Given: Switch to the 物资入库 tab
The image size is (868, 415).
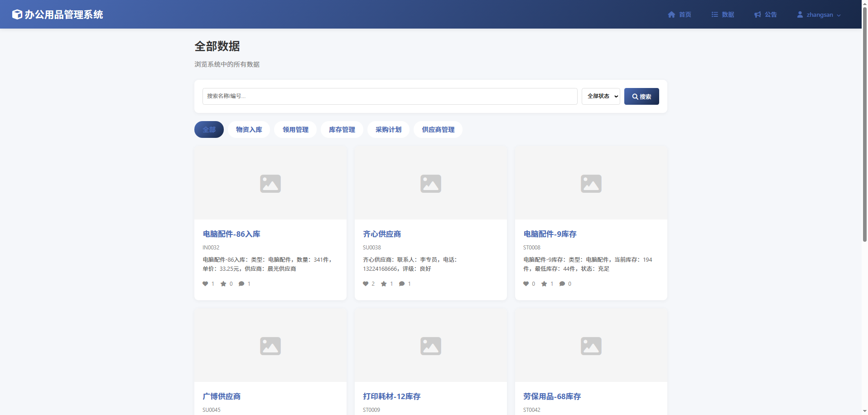Looking at the screenshot, I should 249,130.
